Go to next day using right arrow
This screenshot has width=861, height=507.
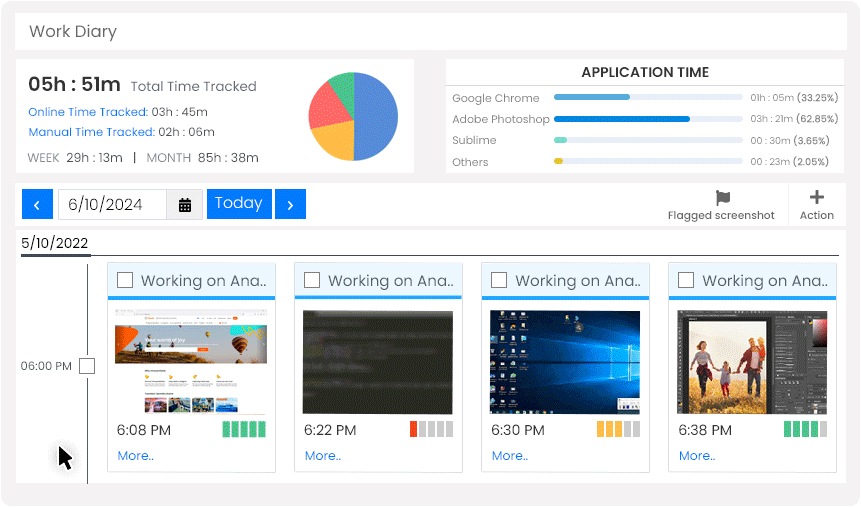pos(290,205)
